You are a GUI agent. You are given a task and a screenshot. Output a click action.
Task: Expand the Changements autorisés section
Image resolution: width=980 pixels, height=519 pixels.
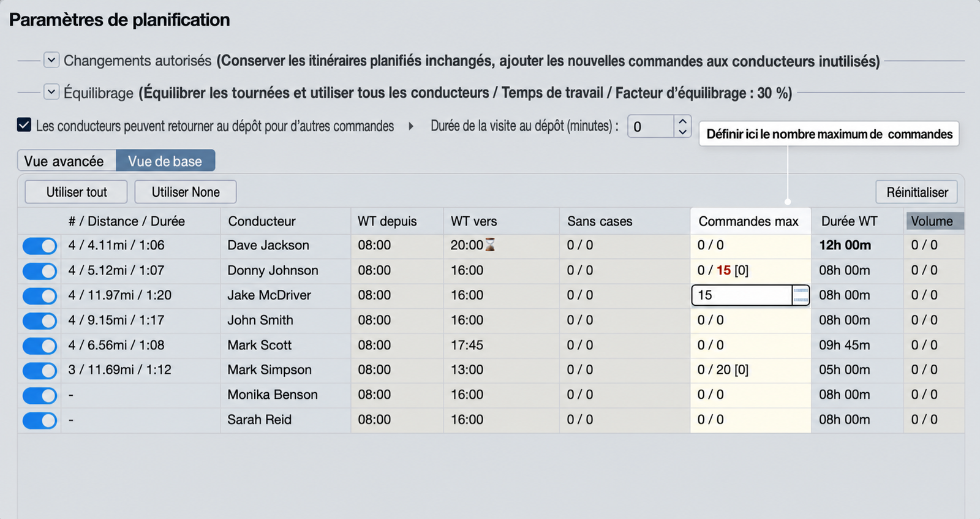pyautogui.click(x=51, y=60)
